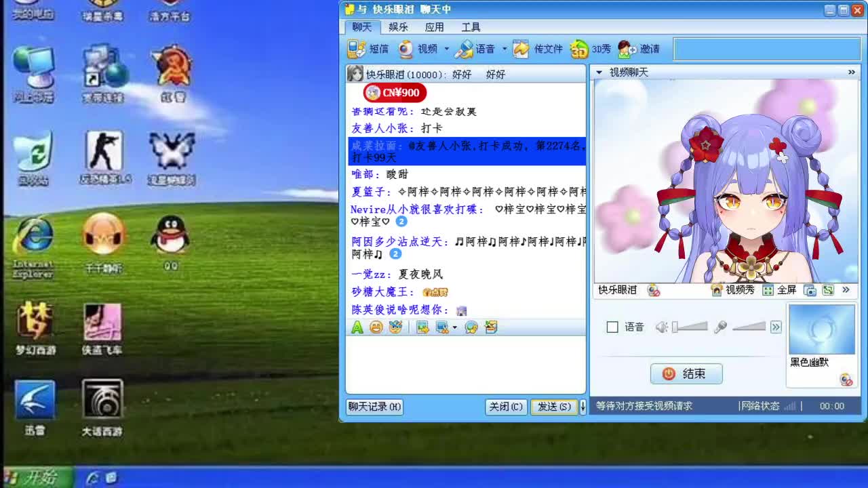868x488 pixels.
Task: Open the smiley emoticon picker
Action: pos(376,327)
